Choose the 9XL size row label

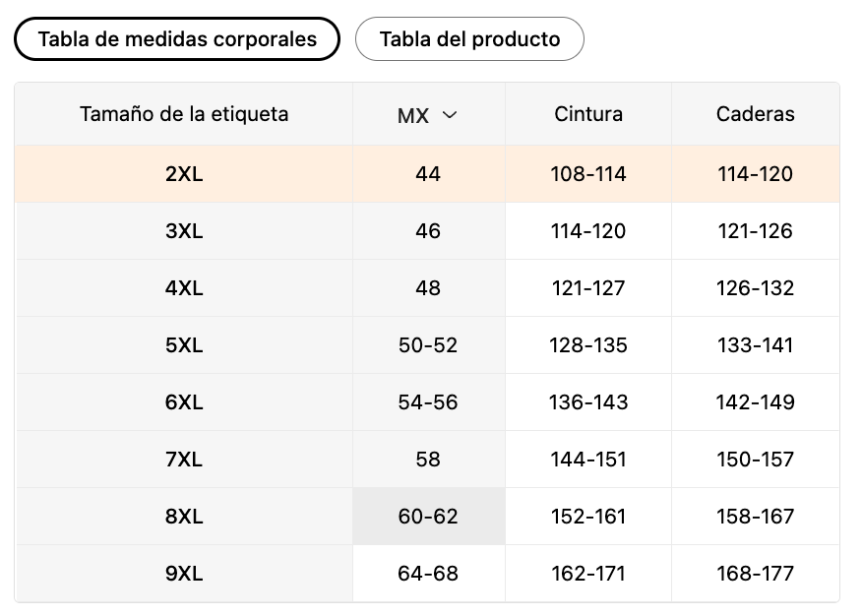click(x=184, y=574)
